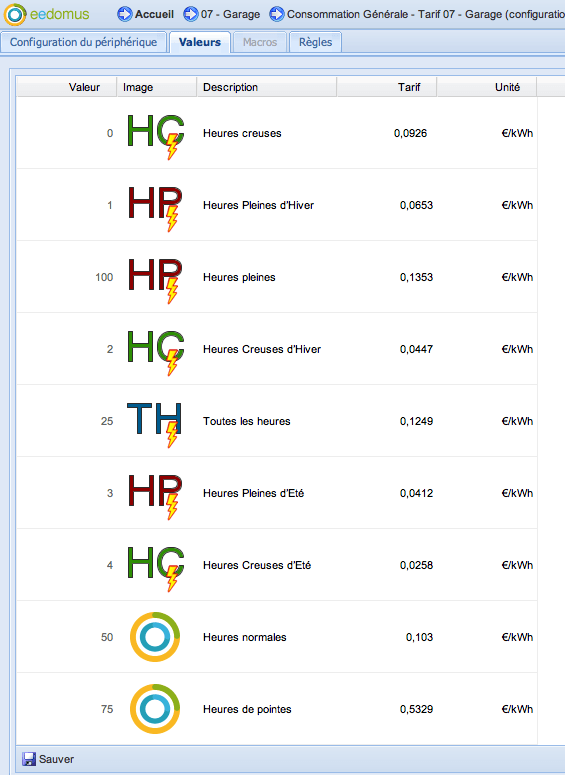Click the ring icon for Heures de pointes
This screenshot has width=565, height=775.
[x=155, y=709]
